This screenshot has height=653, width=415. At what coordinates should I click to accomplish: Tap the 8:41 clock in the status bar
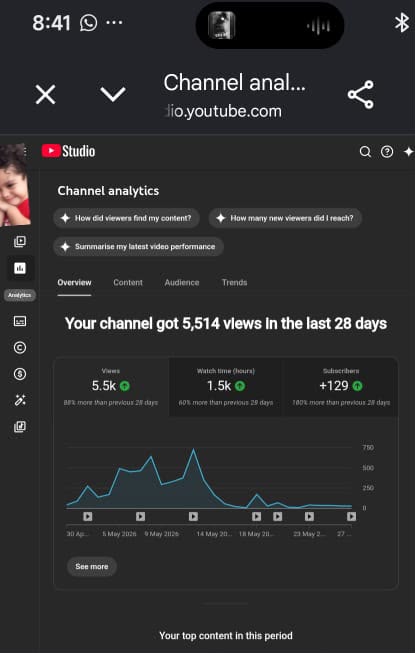click(x=52, y=23)
